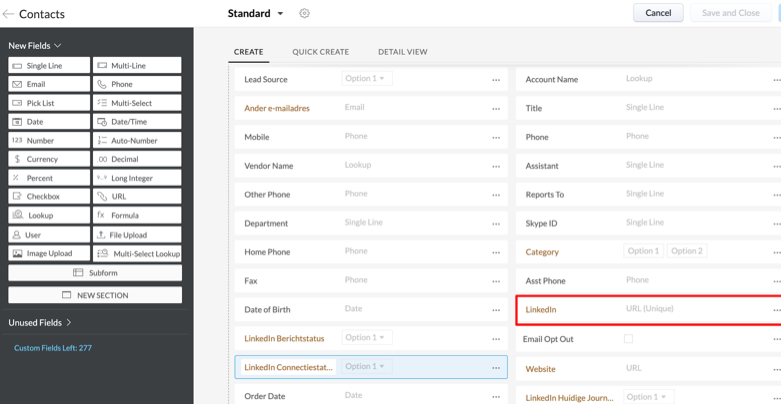This screenshot has width=781, height=404.
Task: Select the Department field label
Action: (266, 224)
